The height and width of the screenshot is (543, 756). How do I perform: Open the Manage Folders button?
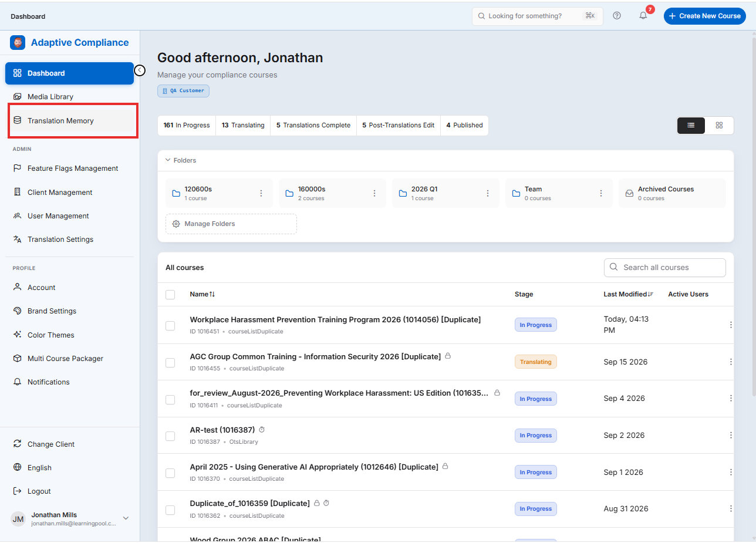(231, 224)
